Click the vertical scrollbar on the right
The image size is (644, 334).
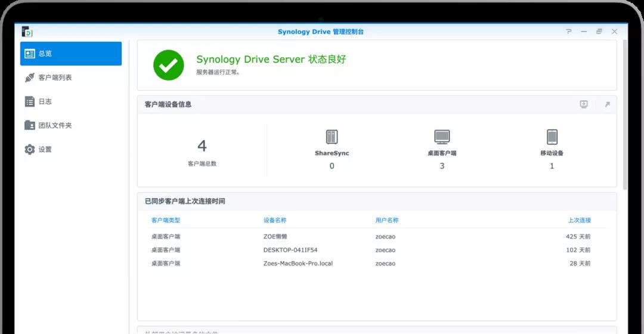click(624, 113)
